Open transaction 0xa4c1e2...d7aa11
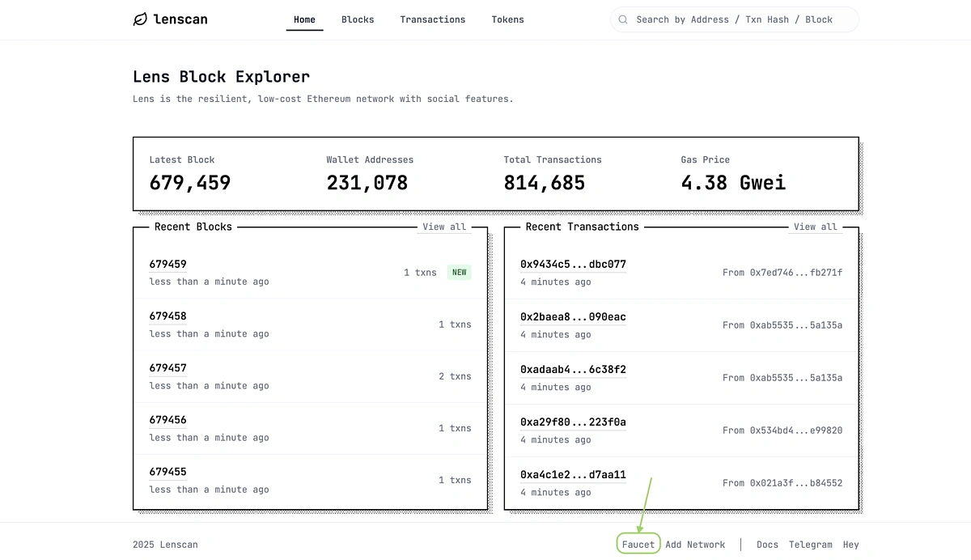Image resolution: width=971 pixels, height=560 pixels. click(x=573, y=475)
